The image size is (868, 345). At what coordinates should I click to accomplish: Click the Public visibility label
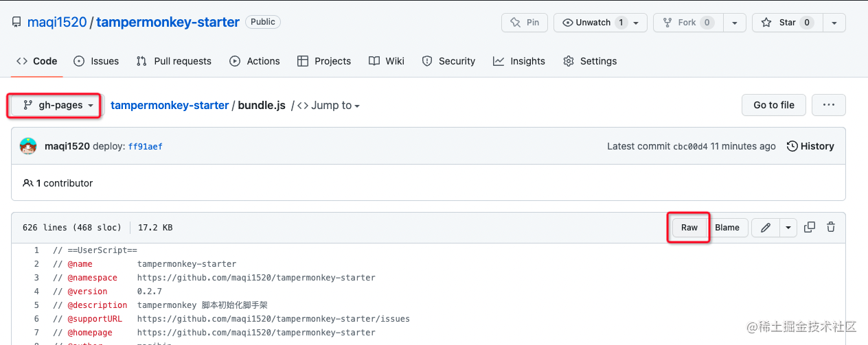pos(263,22)
